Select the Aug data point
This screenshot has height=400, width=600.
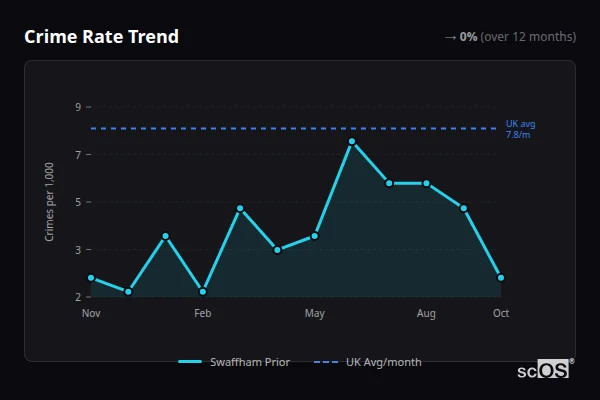click(x=426, y=183)
